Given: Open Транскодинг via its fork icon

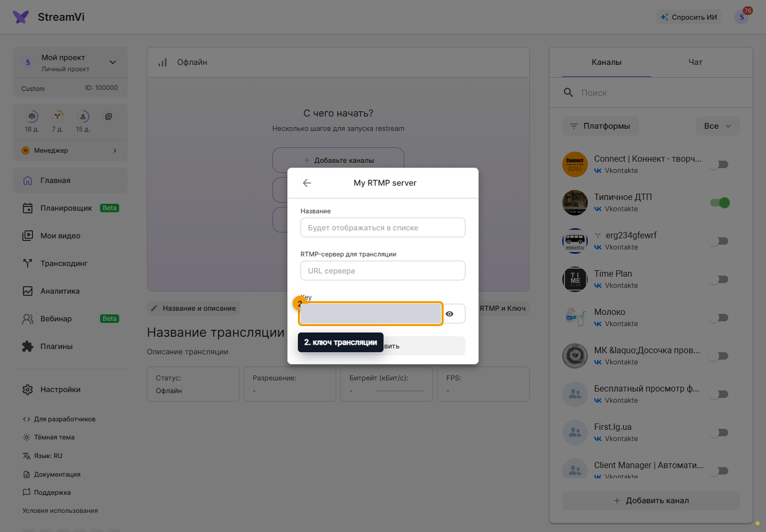Looking at the screenshot, I should (x=28, y=263).
